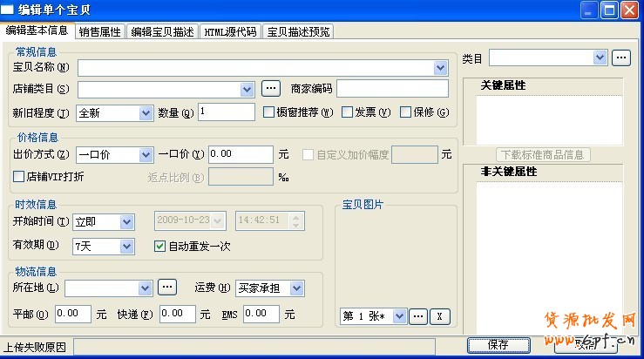Toggle the 店铺VIP打折 checkbox

tap(19, 177)
